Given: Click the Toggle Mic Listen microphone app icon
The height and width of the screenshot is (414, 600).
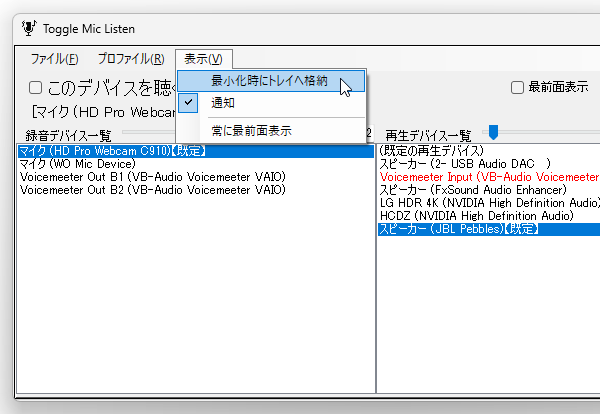Looking at the screenshot, I should click(x=29, y=28).
